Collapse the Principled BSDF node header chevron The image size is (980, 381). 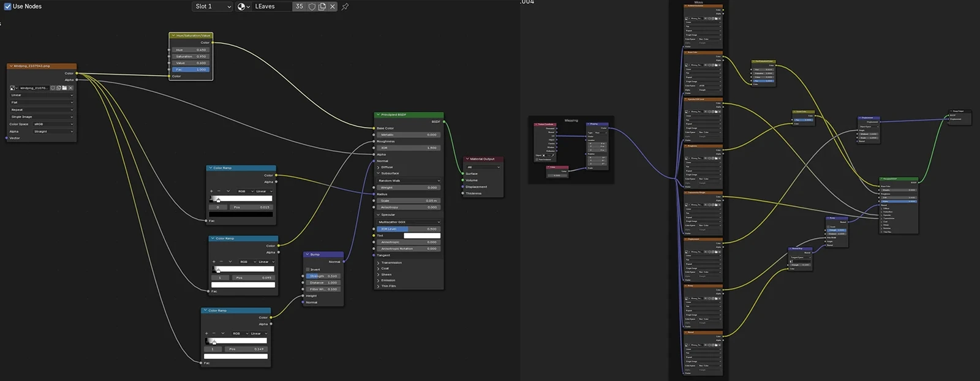pyautogui.click(x=379, y=115)
